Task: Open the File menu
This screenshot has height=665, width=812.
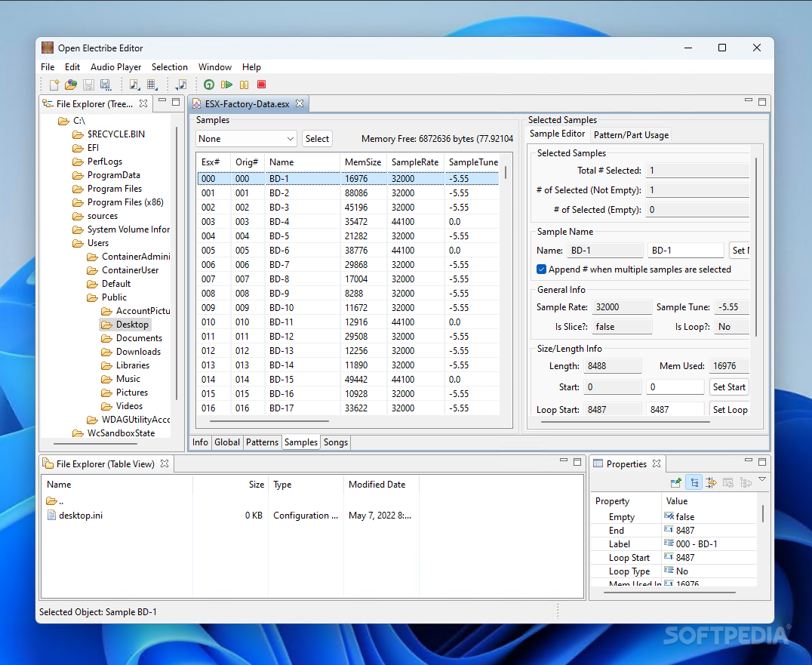Action: [x=48, y=67]
